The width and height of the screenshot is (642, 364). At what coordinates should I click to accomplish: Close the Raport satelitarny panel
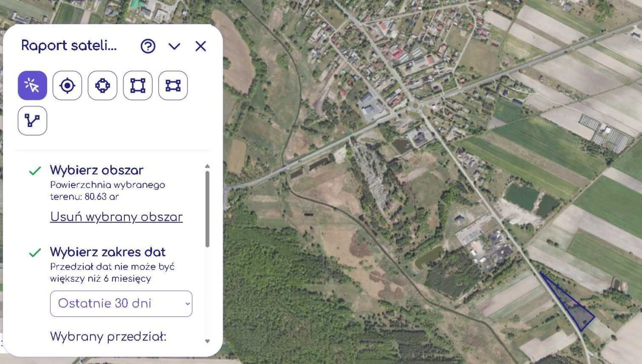click(x=201, y=46)
